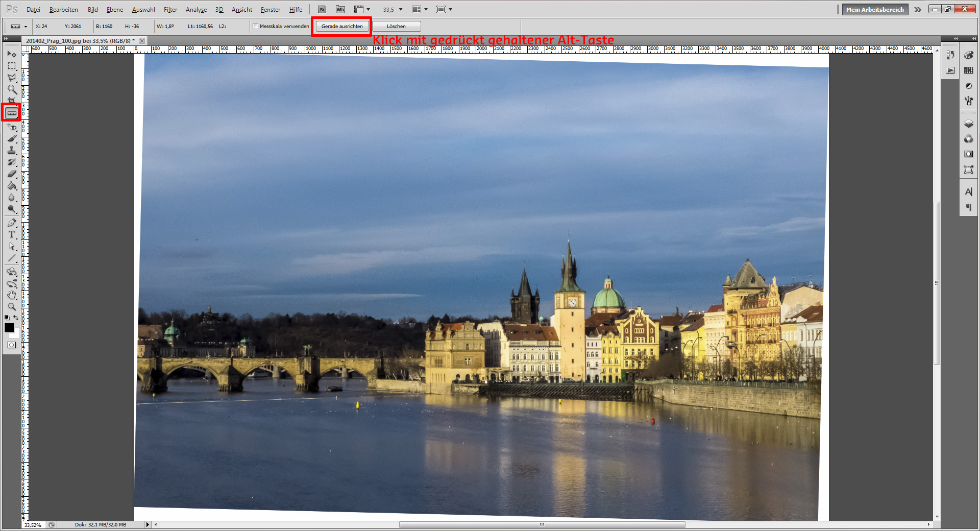Launch Adobe Bridge via the Br icon

tap(322, 9)
